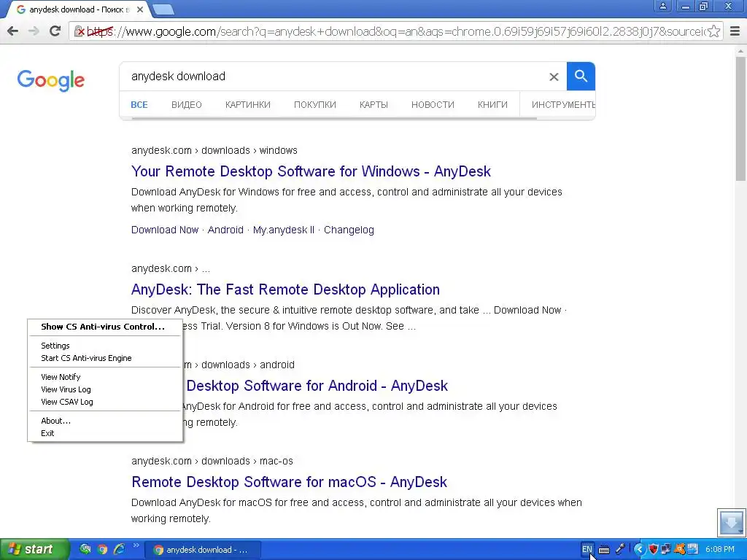Viewport: 747px width, 560px height.
Task: Choose Show CS Anti-virus Control in context menu
Action: pyautogui.click(x=105, y=327)
